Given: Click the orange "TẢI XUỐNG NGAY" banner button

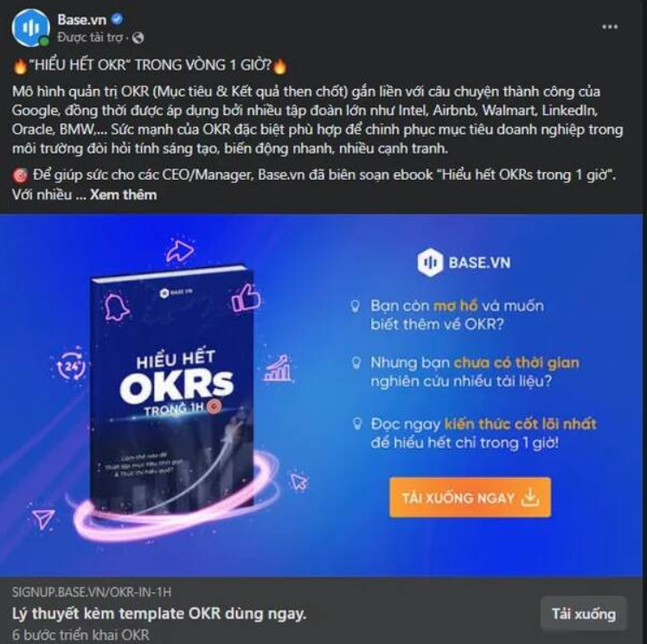Looking at the screenshot, I should click(470, 497).
